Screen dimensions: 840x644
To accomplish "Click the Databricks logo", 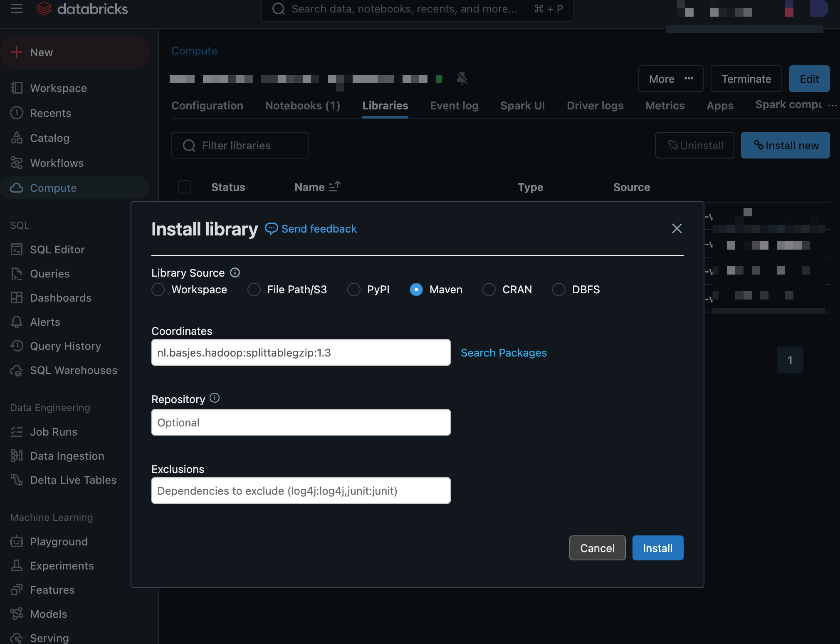I will pos(82,9).
